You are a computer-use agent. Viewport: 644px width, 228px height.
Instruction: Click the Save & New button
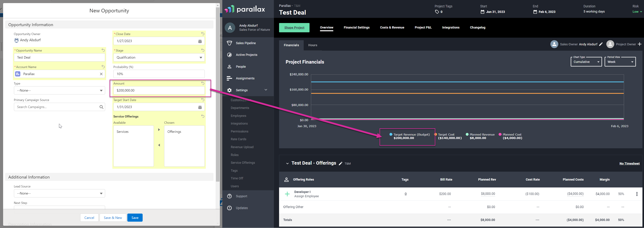[113, 218]
